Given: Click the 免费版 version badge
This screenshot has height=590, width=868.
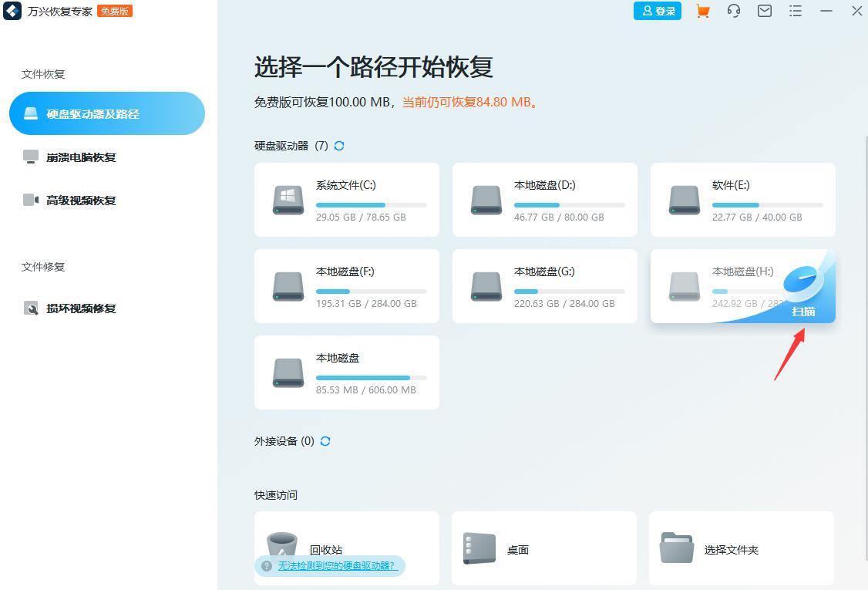Looking at the screenshot, I should point(114,11).
